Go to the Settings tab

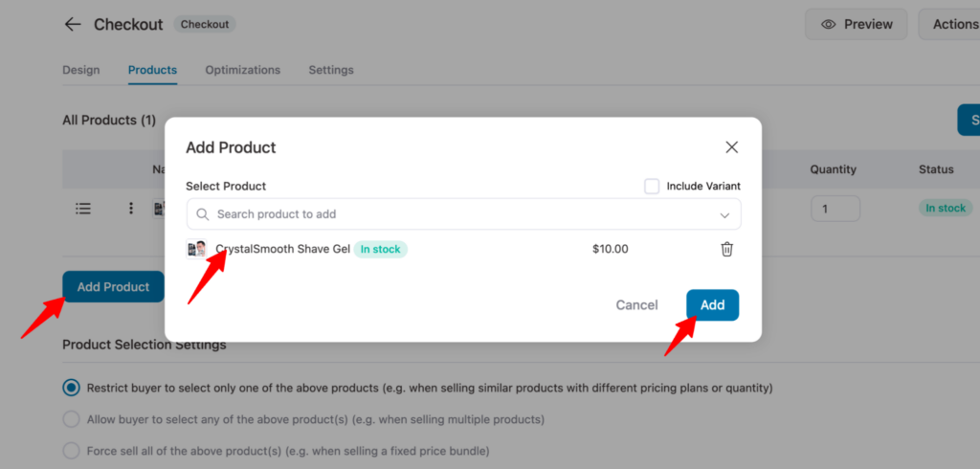[x=331, y=70]
